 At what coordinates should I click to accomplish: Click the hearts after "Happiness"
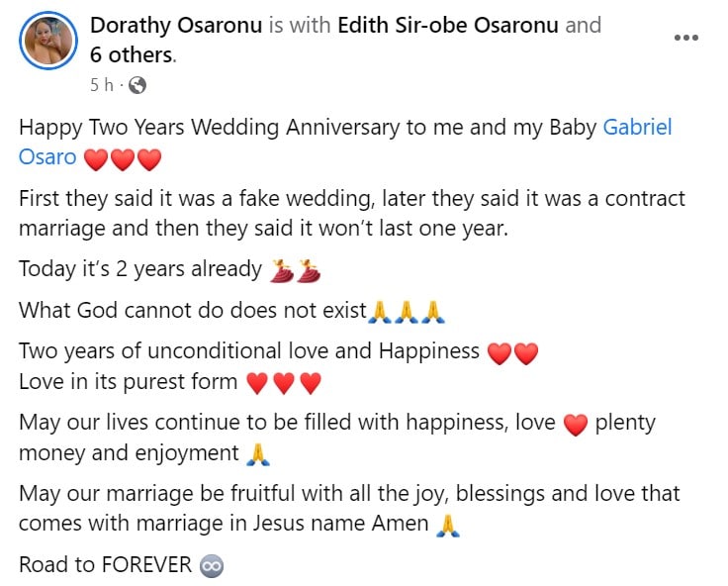click(512, 352)
